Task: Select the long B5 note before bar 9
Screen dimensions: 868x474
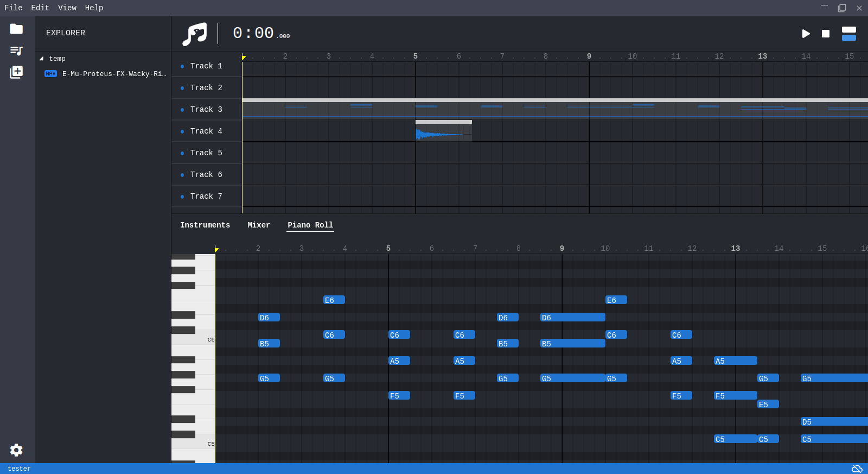Action: [x=573, y=343]
